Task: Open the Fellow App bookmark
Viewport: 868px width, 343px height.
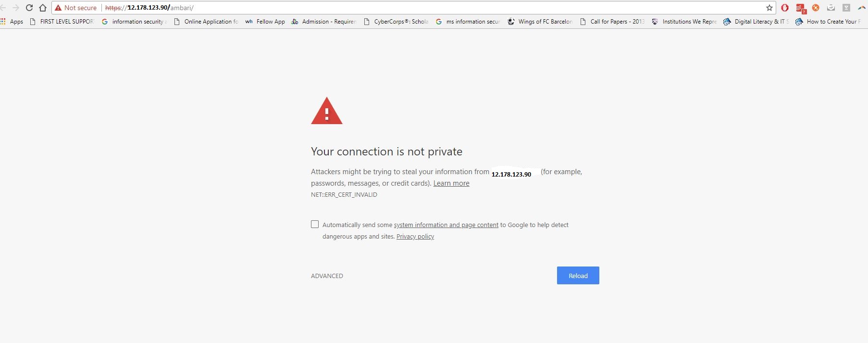Action: [x=265, y=21]
